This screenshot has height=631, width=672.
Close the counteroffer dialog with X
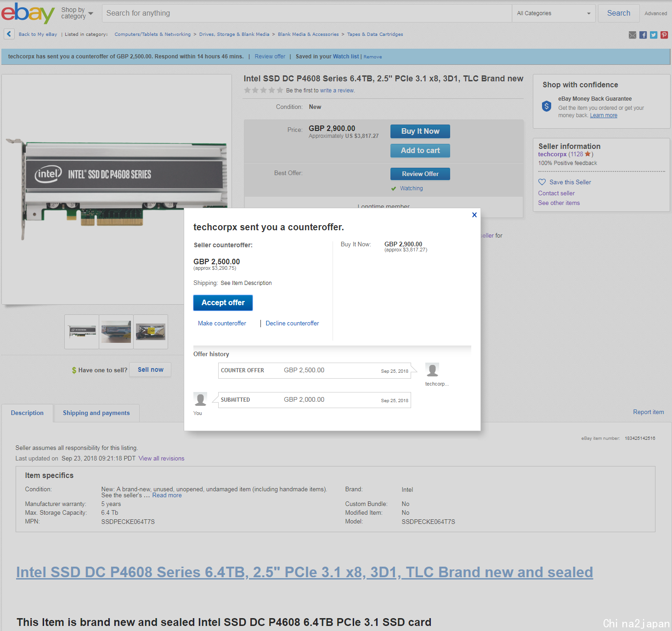(474, 215)
